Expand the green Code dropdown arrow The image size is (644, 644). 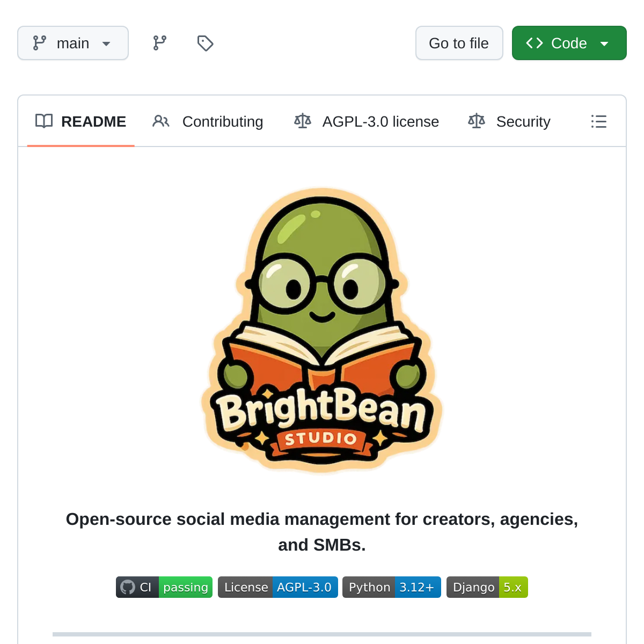pyautogui.click(x=605, y=43)
